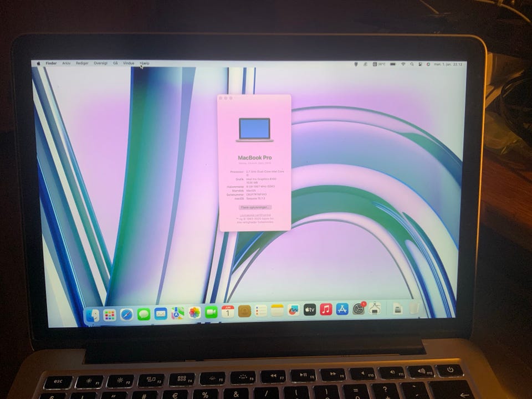This screenshot has width=532, height=399.
Task: Open Photos app in the Dock
Action: tap(195, 313)
